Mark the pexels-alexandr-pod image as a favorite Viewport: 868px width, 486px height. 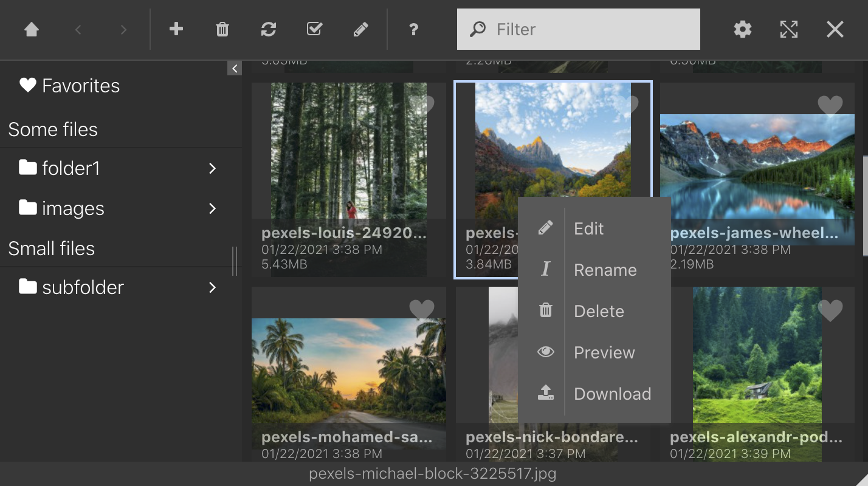tap(830, 310)
